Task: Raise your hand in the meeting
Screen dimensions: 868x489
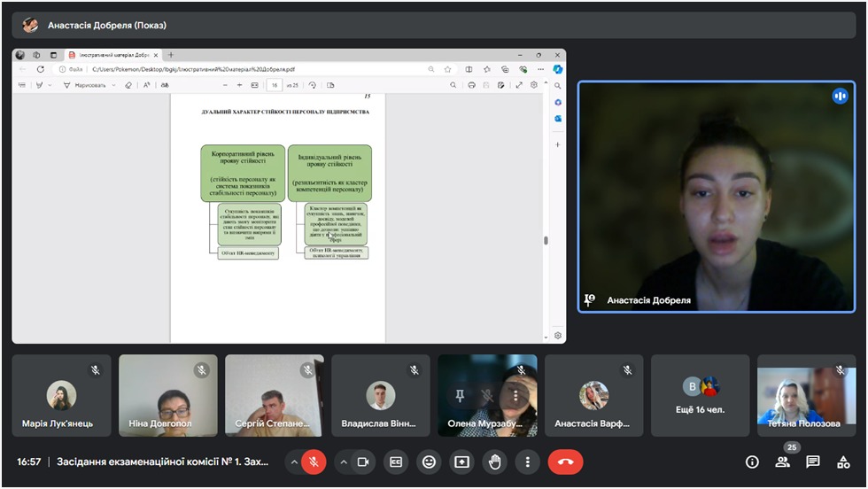Action: pyautogui.click(x=494, y=462)
